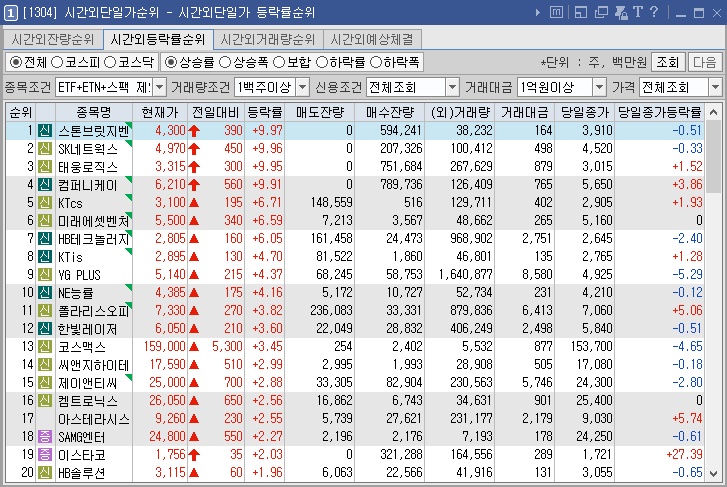Click upper-limit arrow icon in 스톤브릿지벤 row
This screenshot has height=487, width=727.
tap(194, 131)
